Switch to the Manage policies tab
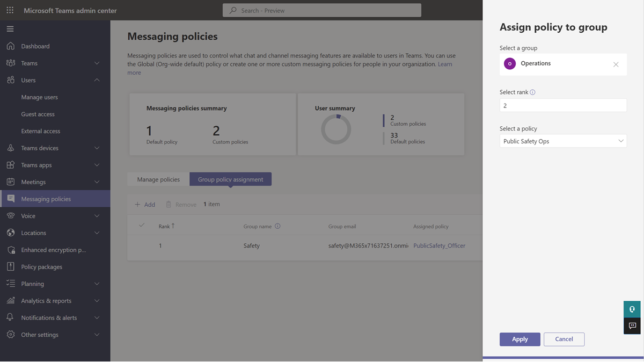The height and width of the screenshot is (362, 644). (x=158, y=179)
